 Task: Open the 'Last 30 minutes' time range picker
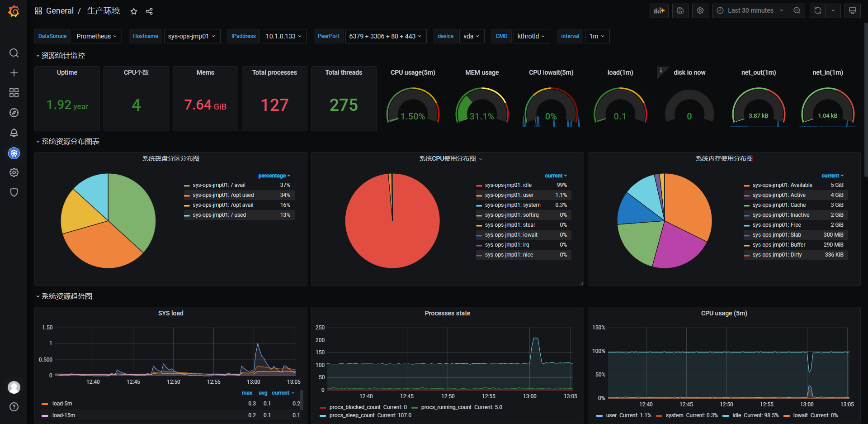[x=750, y=11]
